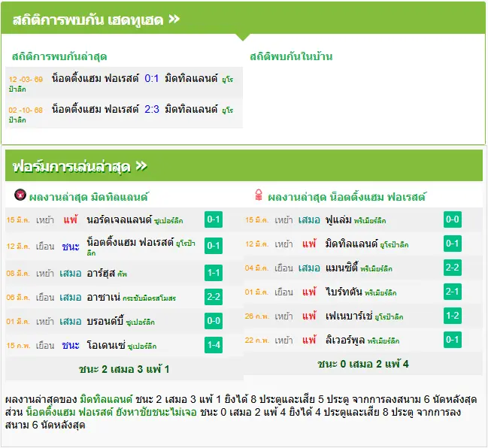The height and width of the screenshot is (448, 488).
Task: Click the 0-0 score badge for บรอนด์บี้
Action: coord(214,321)
